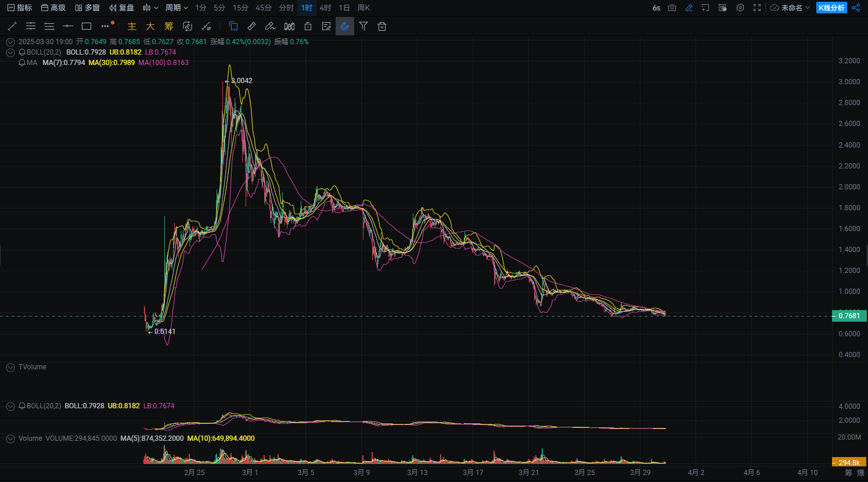
Task: Select the 15分 timeframe
Action: coord(240,8)
